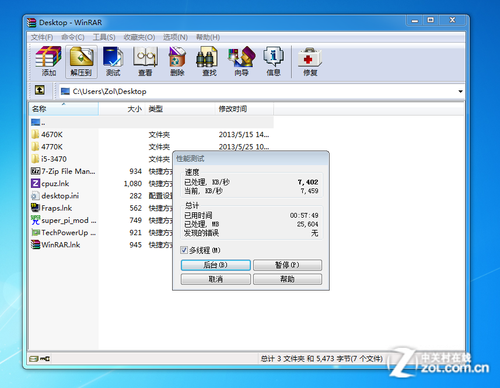This screenshot has height=388, width=500.
Task: Toggle the 多线程 (multithreading) checkbox
Action: (x=184, y=250)
